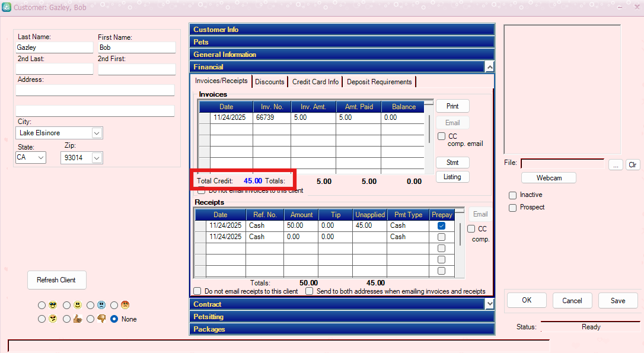Select the red upset face rating
This screenshot has height=353, width=644.
(x=114, y=305)
